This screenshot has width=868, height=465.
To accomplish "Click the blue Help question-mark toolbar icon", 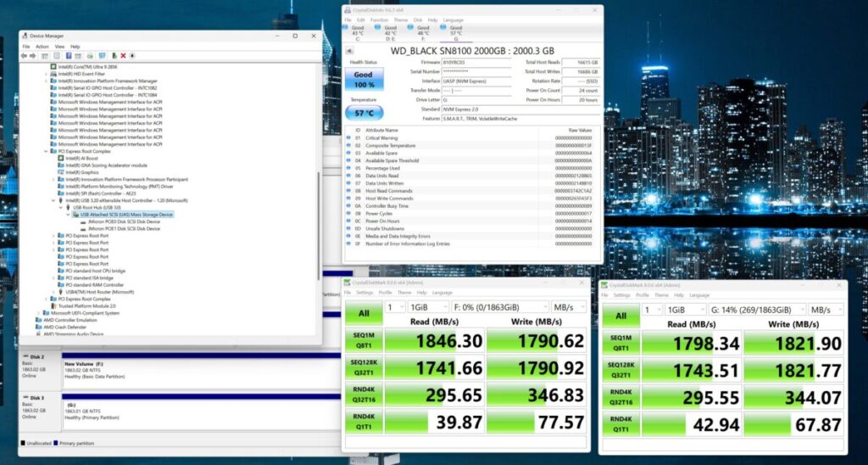I will pos(69,55).
